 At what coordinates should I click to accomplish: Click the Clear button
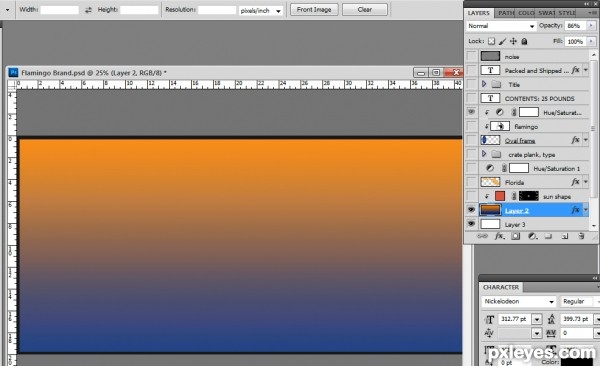tap(365, 10)
